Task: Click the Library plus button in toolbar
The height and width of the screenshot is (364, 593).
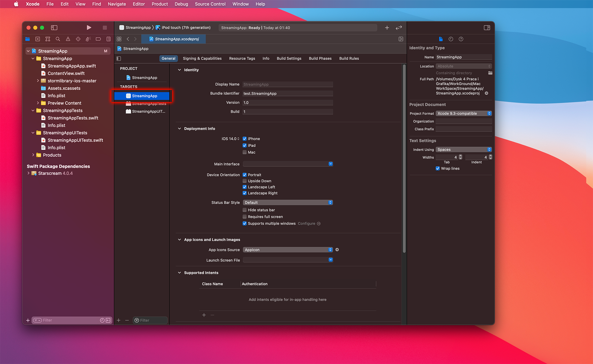Action: coord(387,27)
